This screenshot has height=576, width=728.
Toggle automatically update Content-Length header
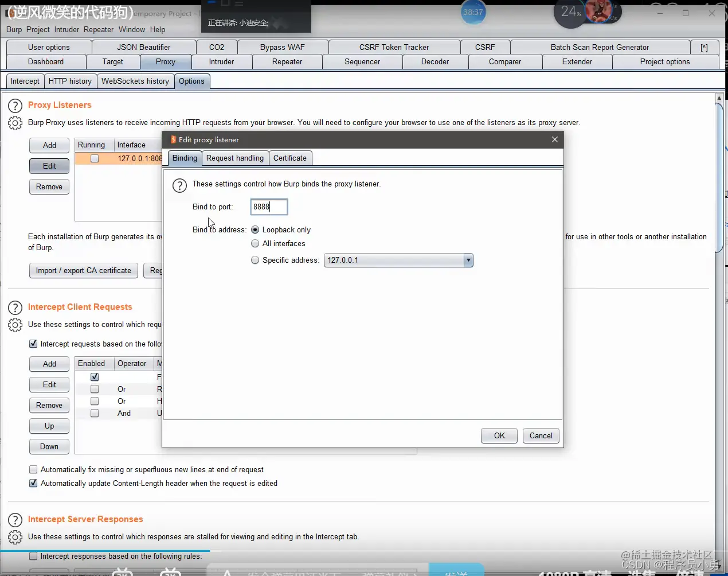[x=33, y=483]
